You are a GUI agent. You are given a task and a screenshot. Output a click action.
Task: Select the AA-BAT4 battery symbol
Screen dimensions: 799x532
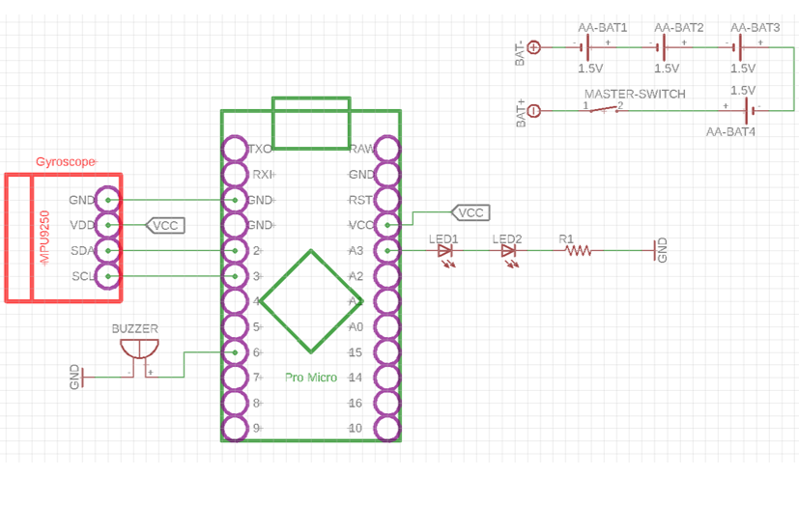(741, 110)
